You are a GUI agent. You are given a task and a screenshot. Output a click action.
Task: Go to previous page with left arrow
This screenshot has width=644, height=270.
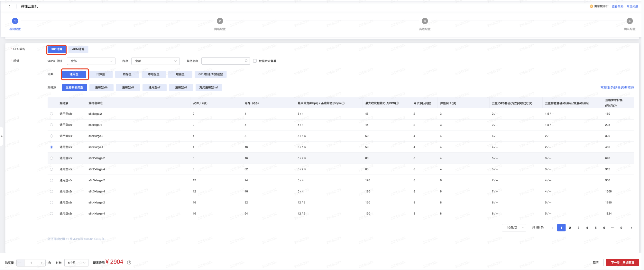553,228
